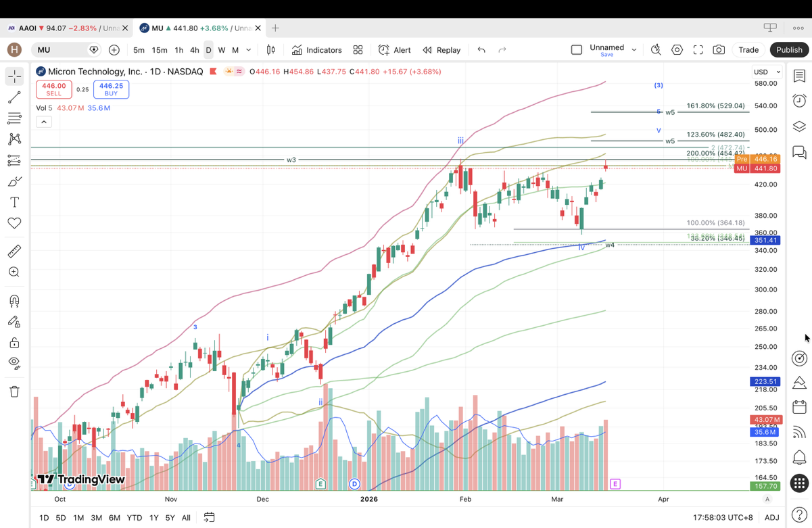Select the 6M date range
The height and width of the screenshot is (528, 812).
point(114,517)
